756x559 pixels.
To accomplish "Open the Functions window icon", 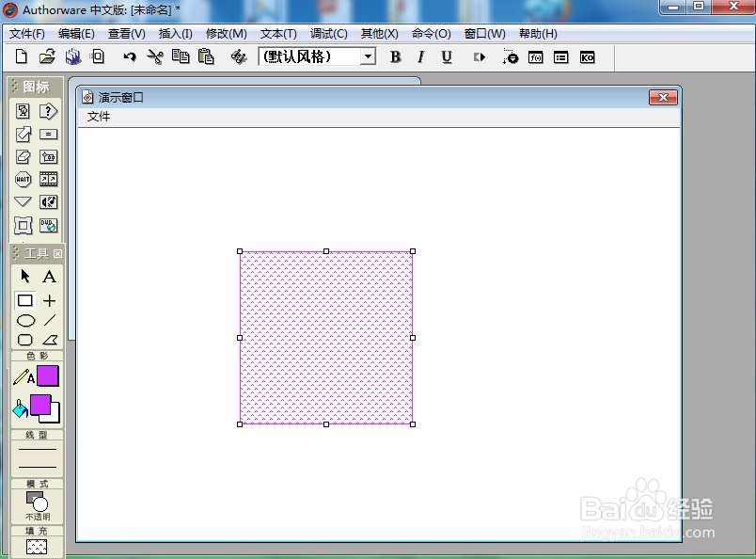I will click(x=536, y=57).
